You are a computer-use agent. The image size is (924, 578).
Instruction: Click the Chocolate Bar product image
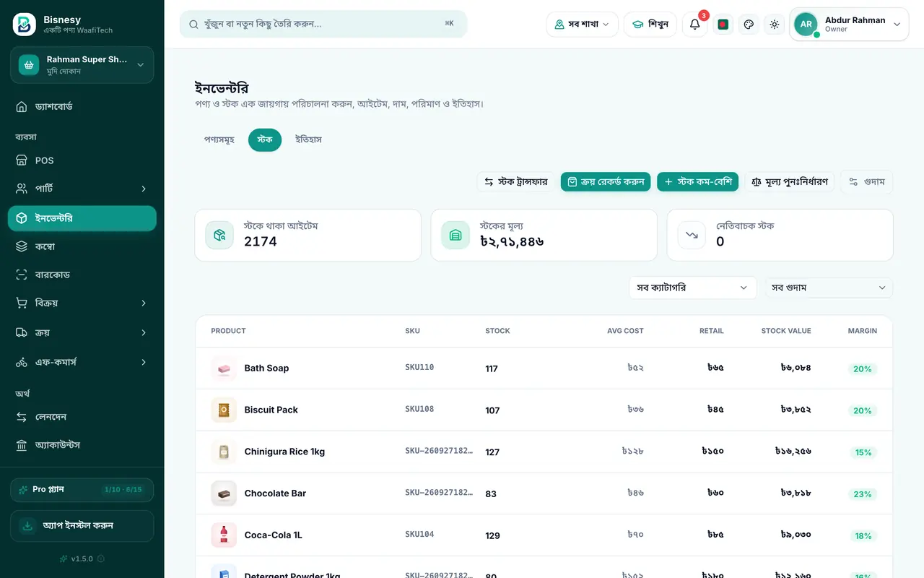(224, 493)
